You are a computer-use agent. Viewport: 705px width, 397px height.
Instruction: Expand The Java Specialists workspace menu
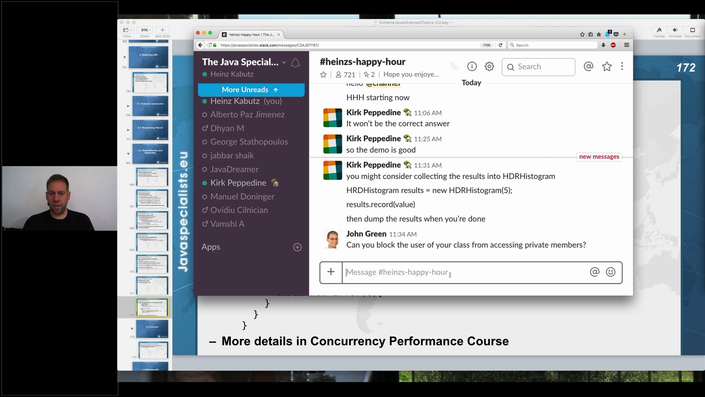(x=244, y=62)
